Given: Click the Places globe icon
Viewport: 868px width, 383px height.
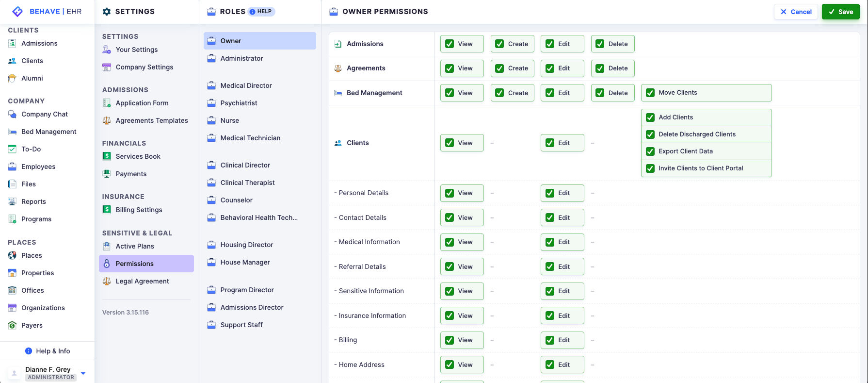Looking at the screenshot, I should click(12, 255).
